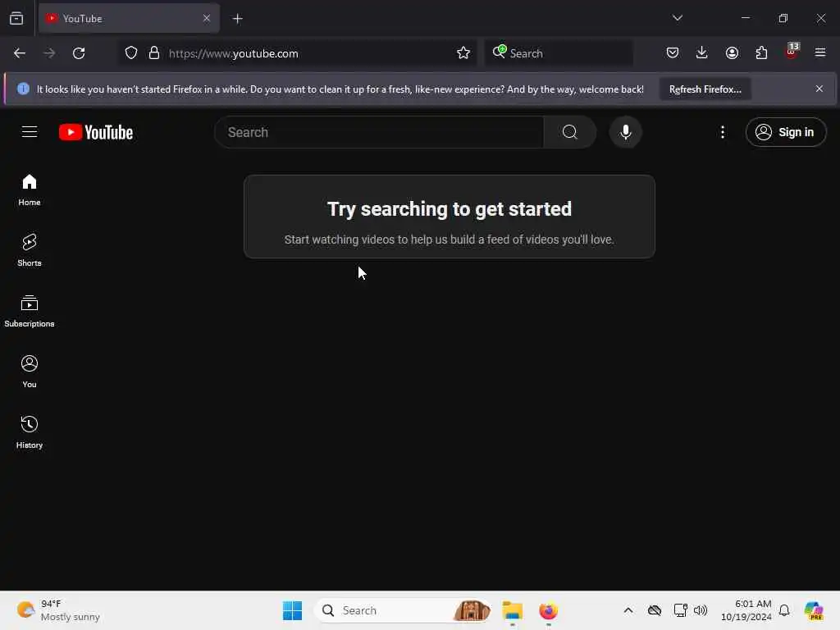This screenshot has width=840, height=630.
Task: Go back using Firefox back arrow
Action: coord(20,53)
